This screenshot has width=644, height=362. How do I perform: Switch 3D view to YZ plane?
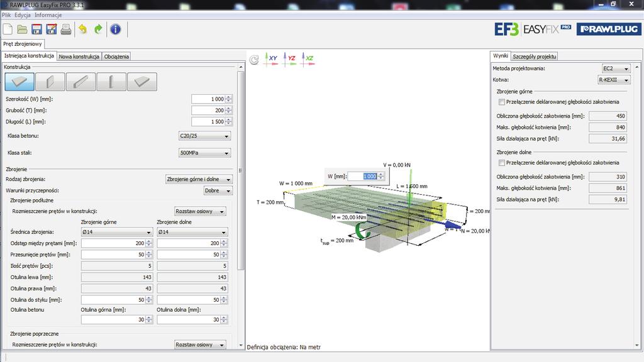click(289, 59)
